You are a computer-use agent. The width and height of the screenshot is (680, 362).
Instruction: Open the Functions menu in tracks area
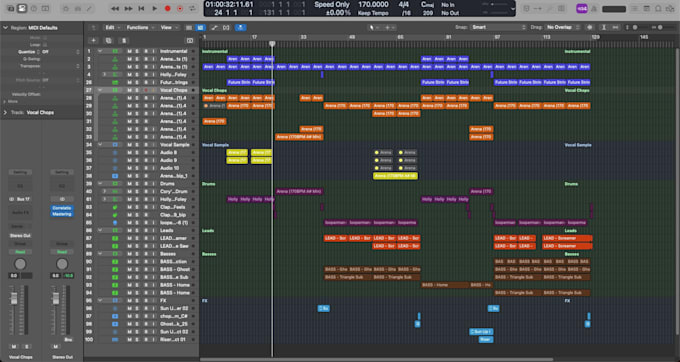pyautogui.click(x=140, y=27)
